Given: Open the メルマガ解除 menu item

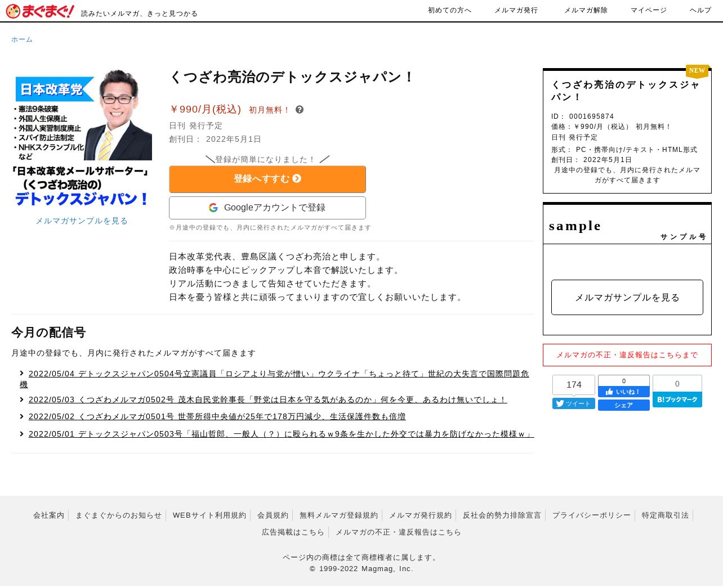Looking at the screenshot, I should pyautogui.click(x=586, y=10).
